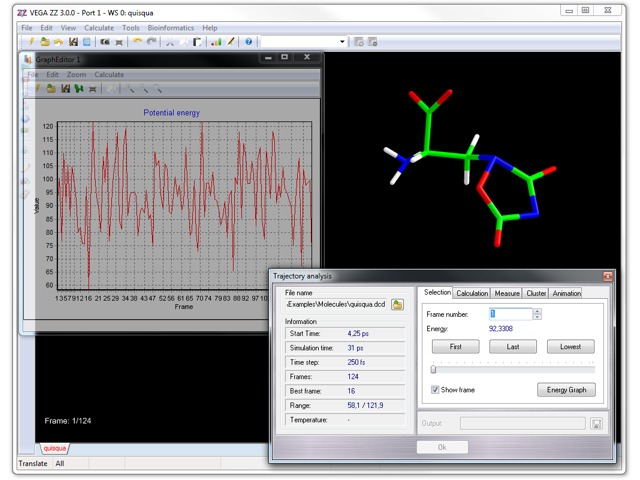Click the save output disk icon
This screenshot has height=480, width=640.
click(596, 423)
